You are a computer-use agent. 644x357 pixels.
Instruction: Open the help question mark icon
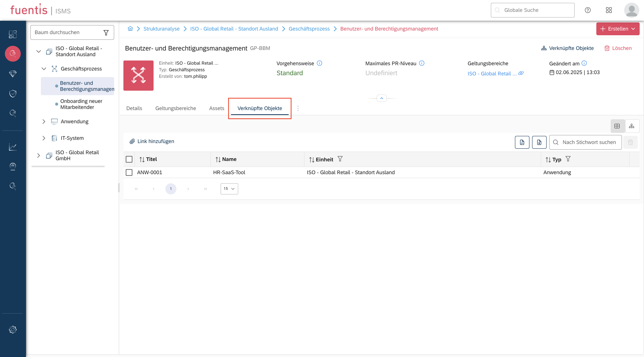[x=588, y=10]
